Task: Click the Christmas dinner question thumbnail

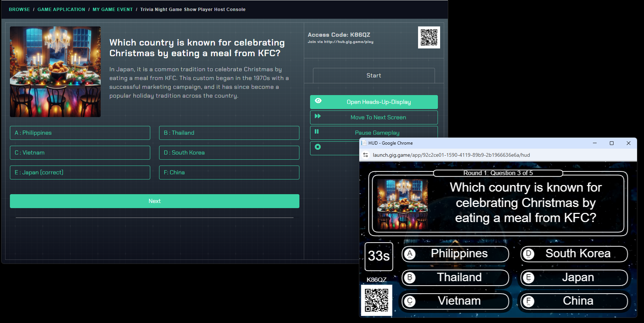Action: coord(55,72)
